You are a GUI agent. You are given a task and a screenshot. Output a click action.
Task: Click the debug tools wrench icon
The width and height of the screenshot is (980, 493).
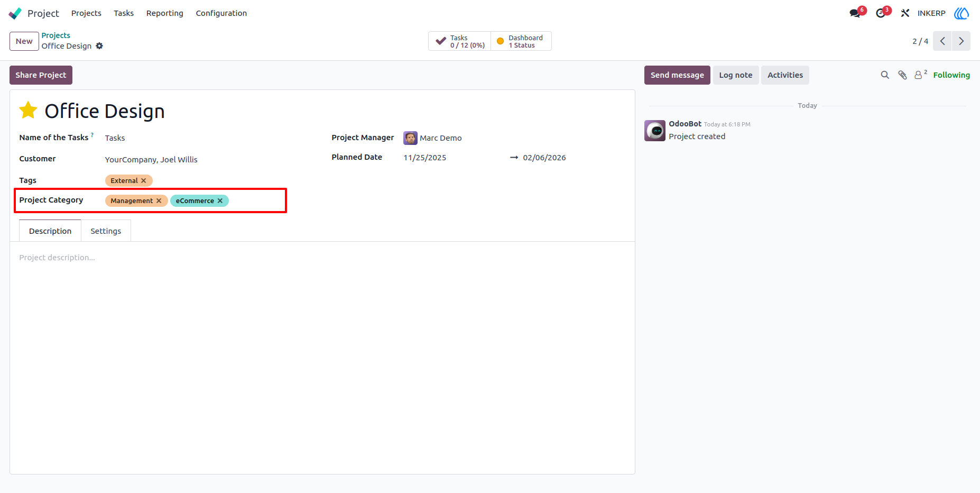pos(905,13)
